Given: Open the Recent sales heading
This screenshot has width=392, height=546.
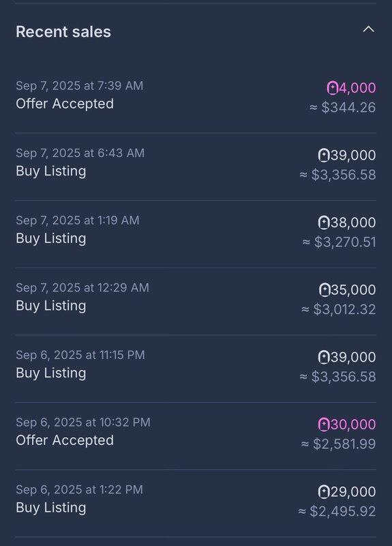Looking at the screenshot, I should [63, 31].
